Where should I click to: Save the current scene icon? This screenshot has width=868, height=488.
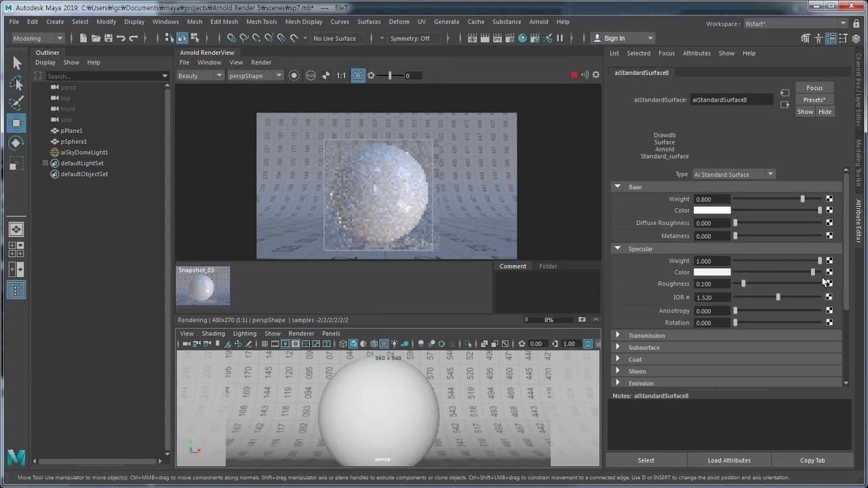[x=108, y=38]
